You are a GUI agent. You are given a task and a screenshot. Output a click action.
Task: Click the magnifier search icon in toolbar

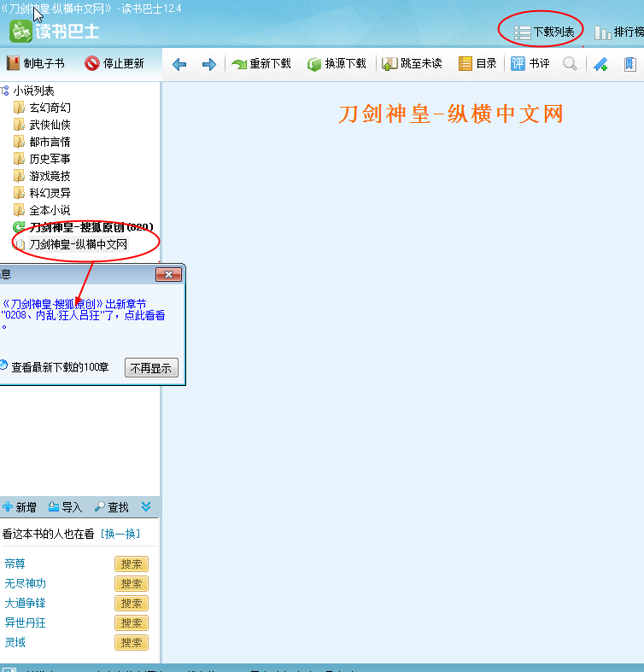[x=570, y=64]
